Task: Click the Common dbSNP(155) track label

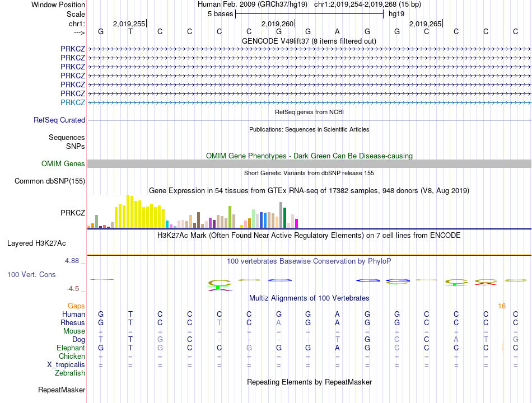Action: [50, 181]
